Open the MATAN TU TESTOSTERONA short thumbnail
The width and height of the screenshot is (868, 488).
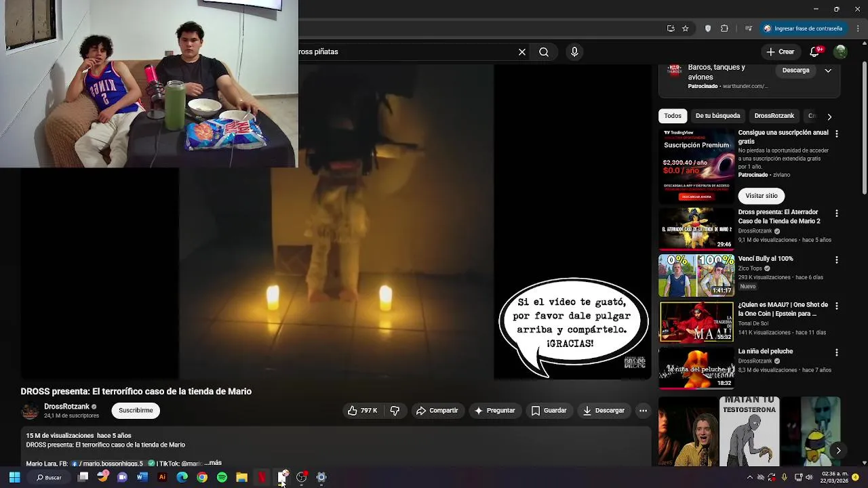749,432
